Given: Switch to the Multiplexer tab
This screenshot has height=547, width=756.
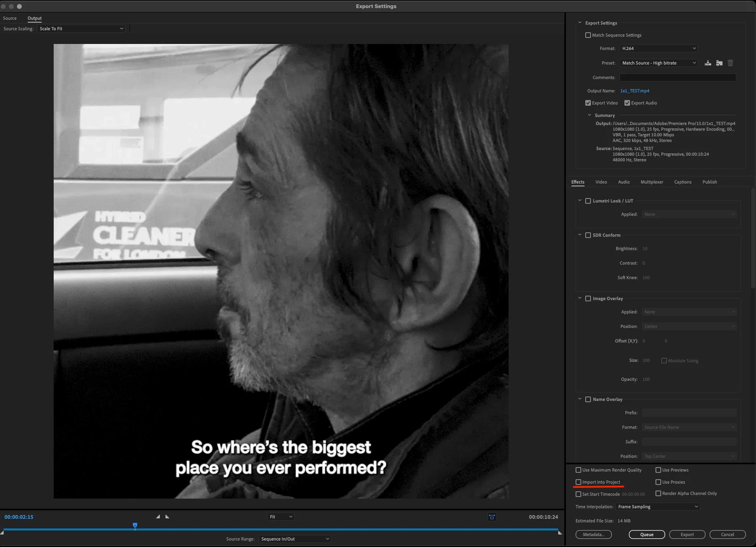Looking at the screenshot, I should pos(652,182).
